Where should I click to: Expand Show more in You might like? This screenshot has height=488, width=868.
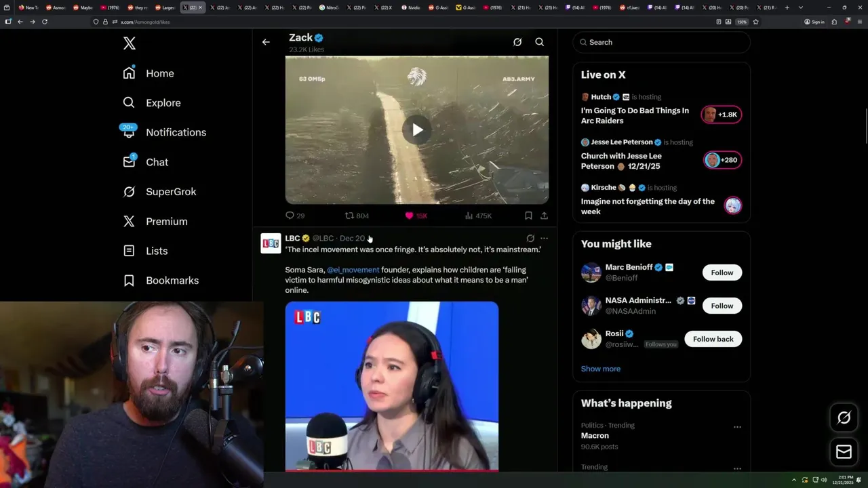point(601,369)
